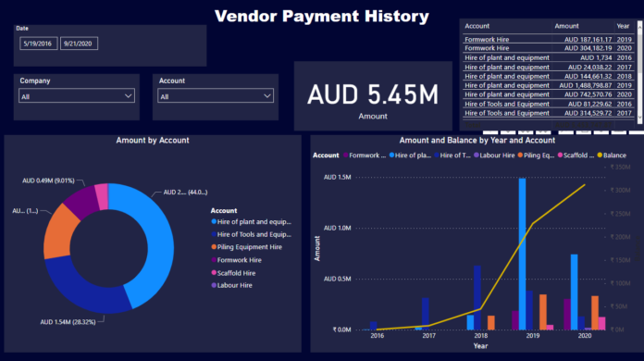
Task: Select the pink Scaffold Hire donut segment
Action: click(102, 196)
